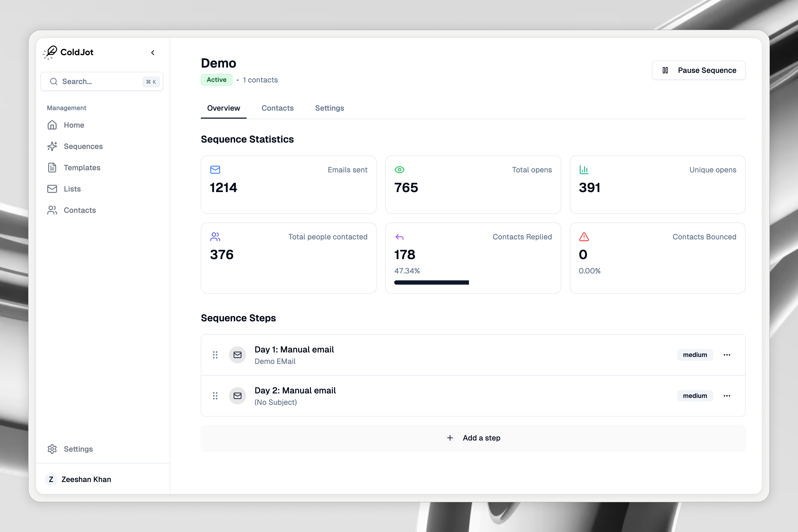Click the Day 1 email step icon
The height and width of the screenshot is (532, 798).
[x=238, y=355]
